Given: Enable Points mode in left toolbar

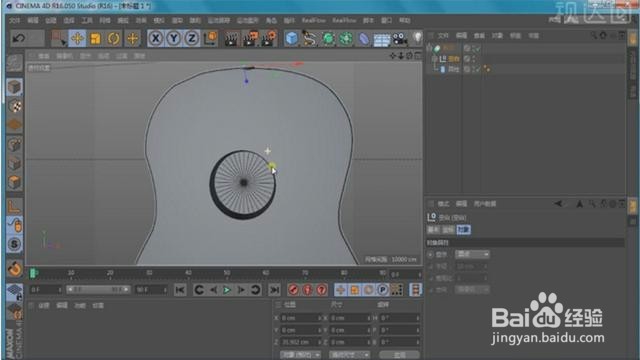Looking at the screenshot, I should point(14,144).
